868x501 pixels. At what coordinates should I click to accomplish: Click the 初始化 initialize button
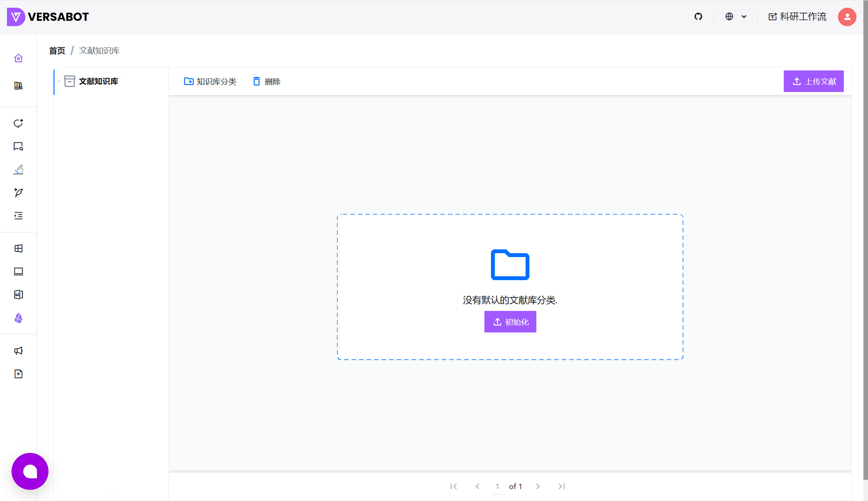[510, 322]
